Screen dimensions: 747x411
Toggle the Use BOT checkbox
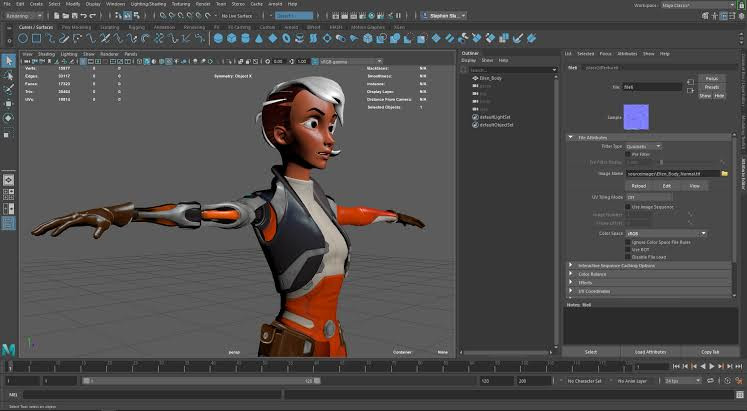pyautogui.click(x=628, y=250)
